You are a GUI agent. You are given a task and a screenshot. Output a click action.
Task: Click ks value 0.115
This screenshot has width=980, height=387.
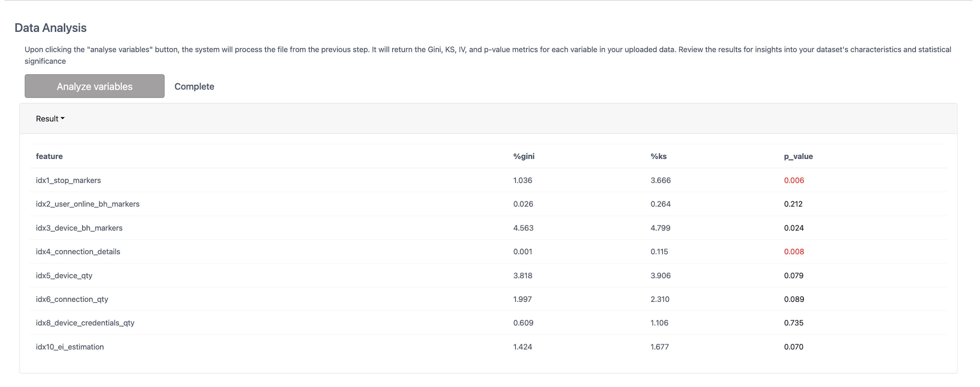tap(659, 251)
